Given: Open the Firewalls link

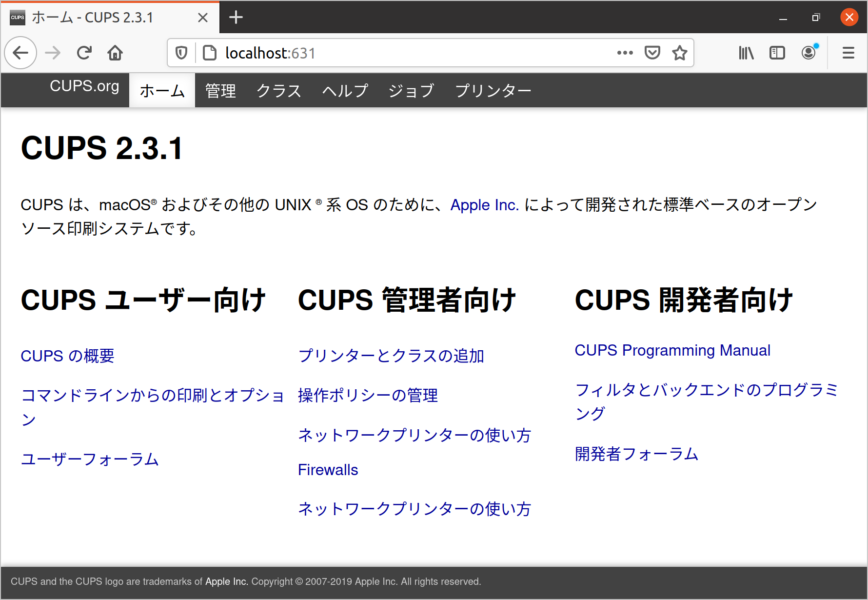Looking at the screenshot, I should pyautogui.click(x=328, y=470).
